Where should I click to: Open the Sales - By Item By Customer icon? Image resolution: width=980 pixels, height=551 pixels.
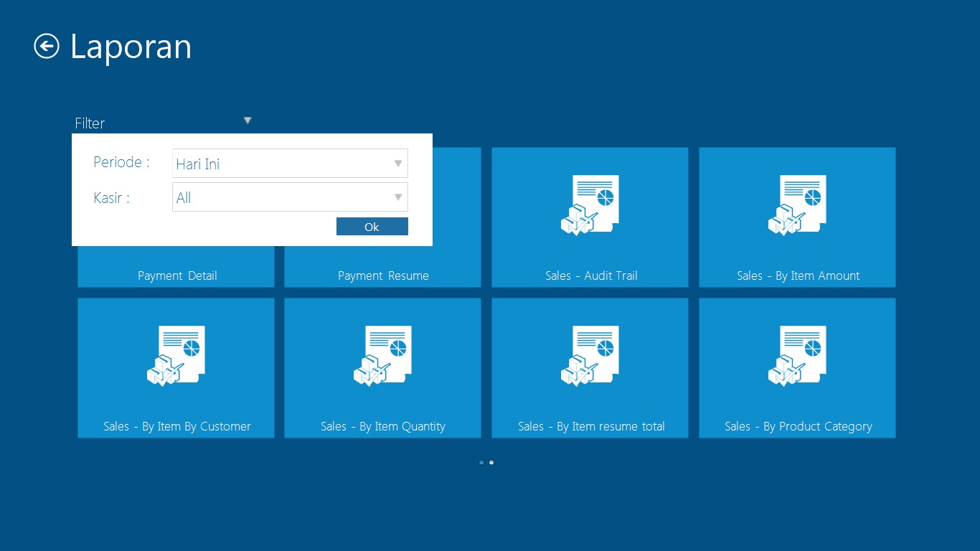[176, 356]
